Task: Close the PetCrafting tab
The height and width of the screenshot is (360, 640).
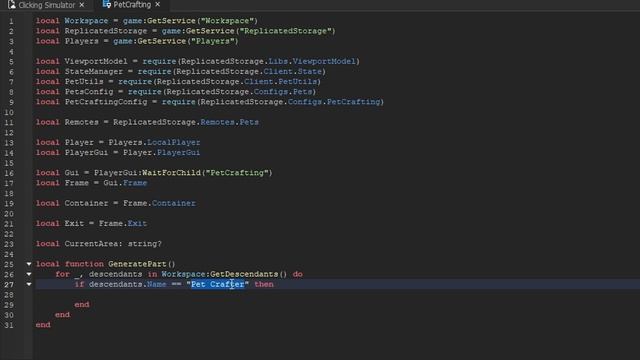Action: 158,4
